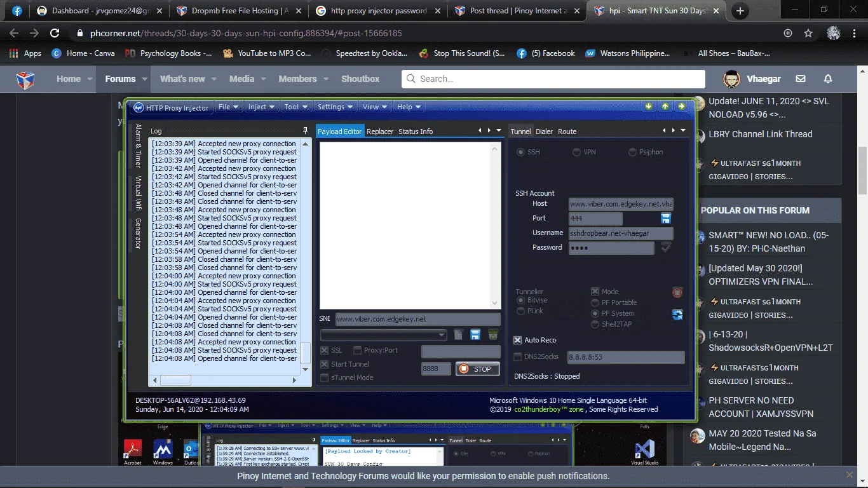Switch to the Status Info tab

pos(416,132)
